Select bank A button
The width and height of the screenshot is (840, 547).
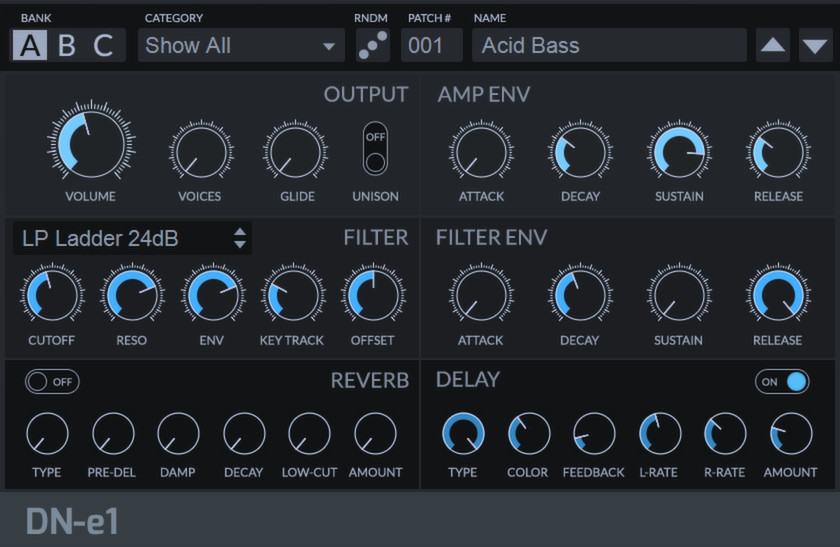tap(30, 46)
